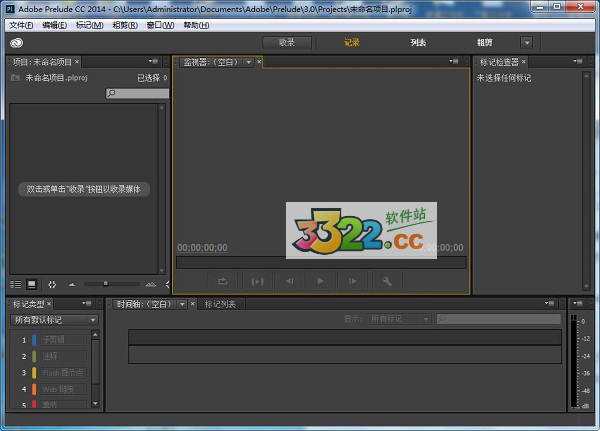Click the 未选择任何标记 text

coord(504,78)
